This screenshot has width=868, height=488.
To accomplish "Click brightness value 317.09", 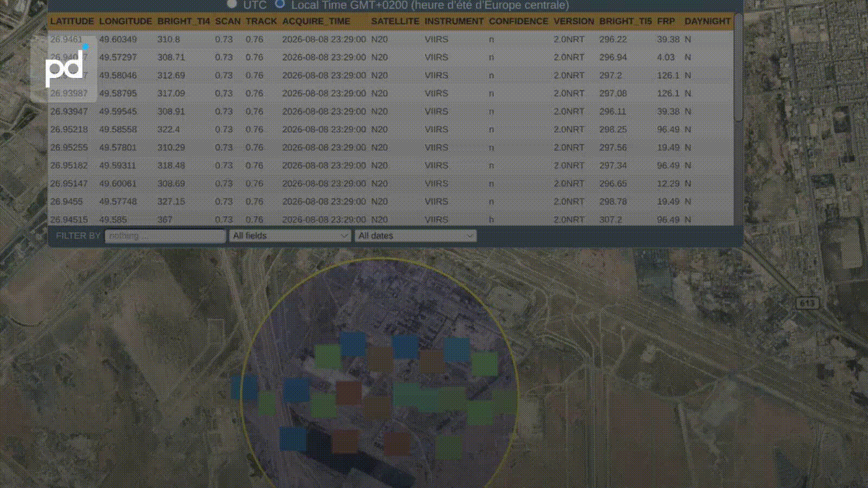I will (171, 93).
